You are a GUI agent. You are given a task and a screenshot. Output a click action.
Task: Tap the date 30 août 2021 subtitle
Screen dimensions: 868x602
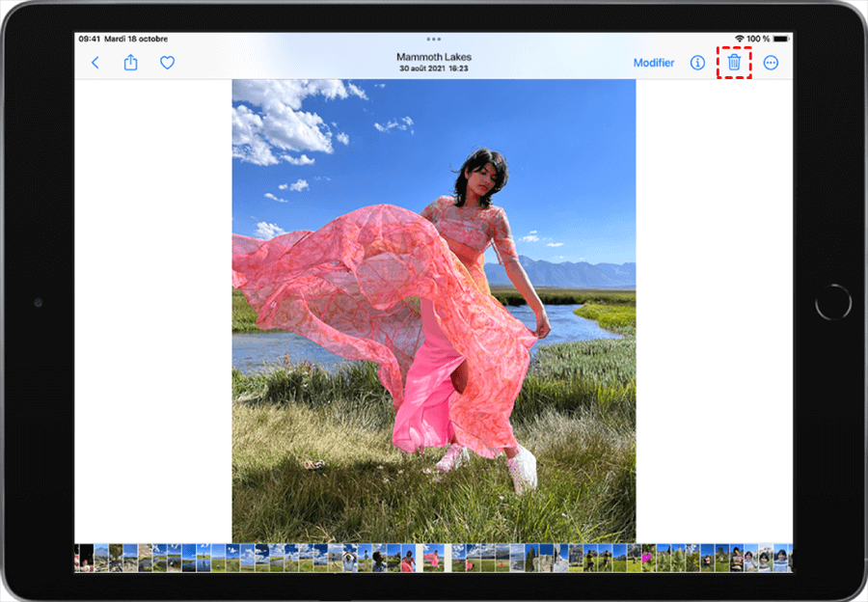434,68
